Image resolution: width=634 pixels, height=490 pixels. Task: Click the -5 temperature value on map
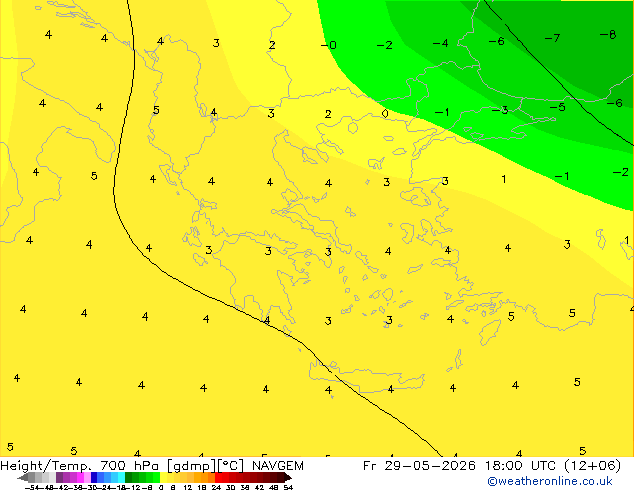[557, 107]
